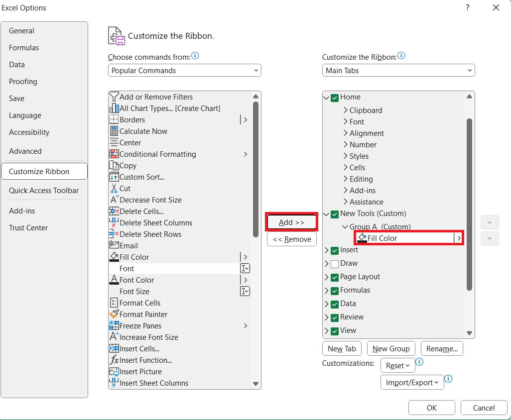This screenshot has width=511, height=420.
Task: Click the Format Cells icon
Action: (x=114, y=303)
